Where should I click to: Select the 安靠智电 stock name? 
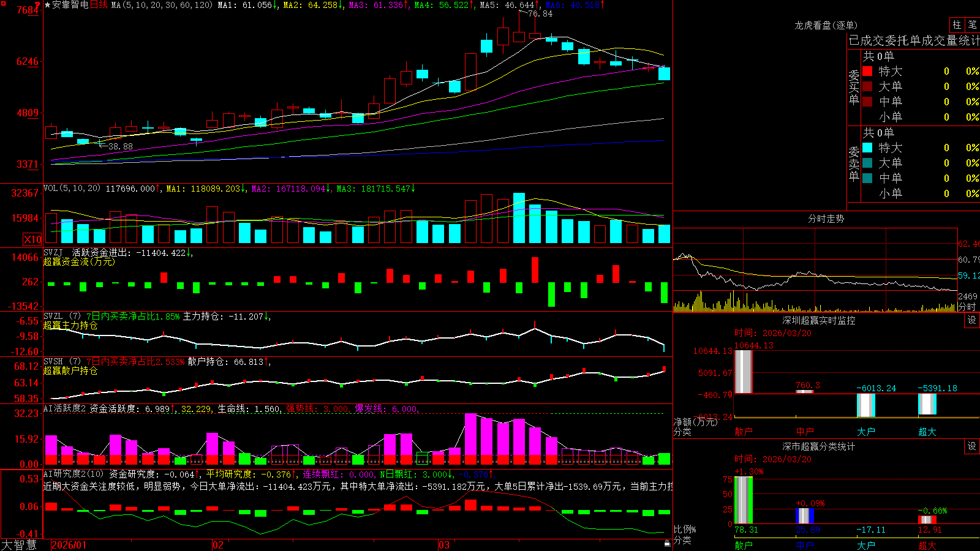[70, 5]
